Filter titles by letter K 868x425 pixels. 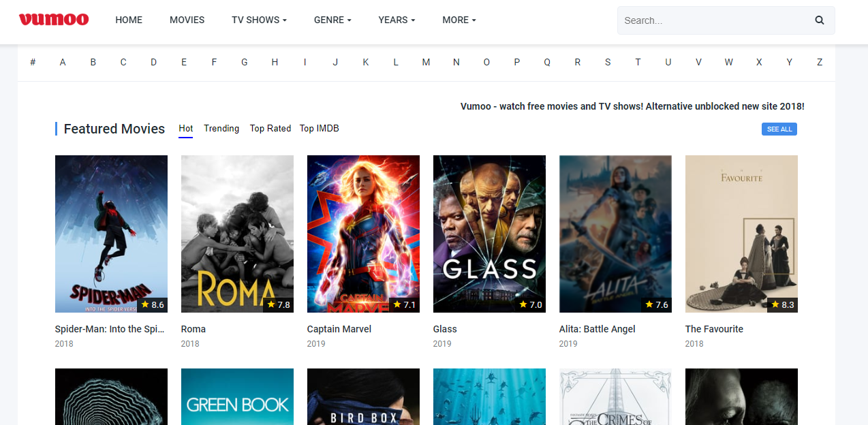point(366,62)
